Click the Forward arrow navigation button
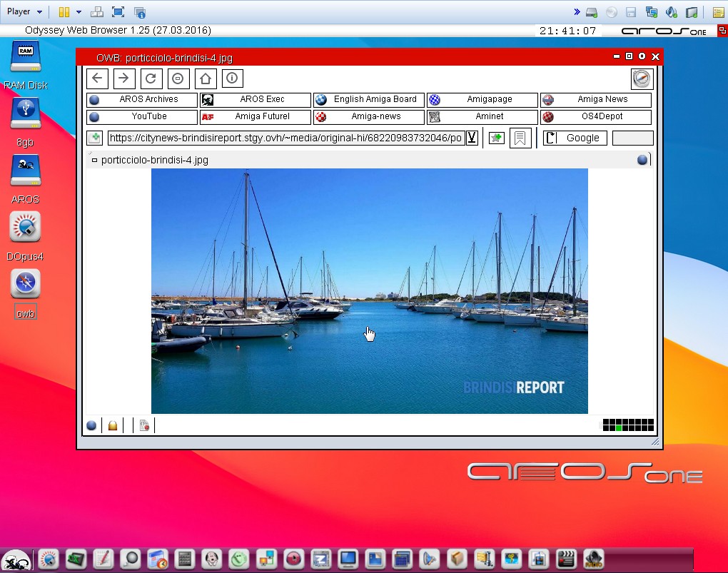The image size is (728, 573). [x=124, y=78]
